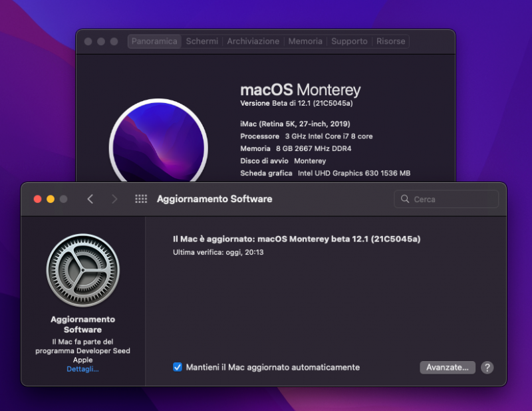Click the magnifier icon in search field
The width and height of the screenshot is (532, 411).
[405, 199]
